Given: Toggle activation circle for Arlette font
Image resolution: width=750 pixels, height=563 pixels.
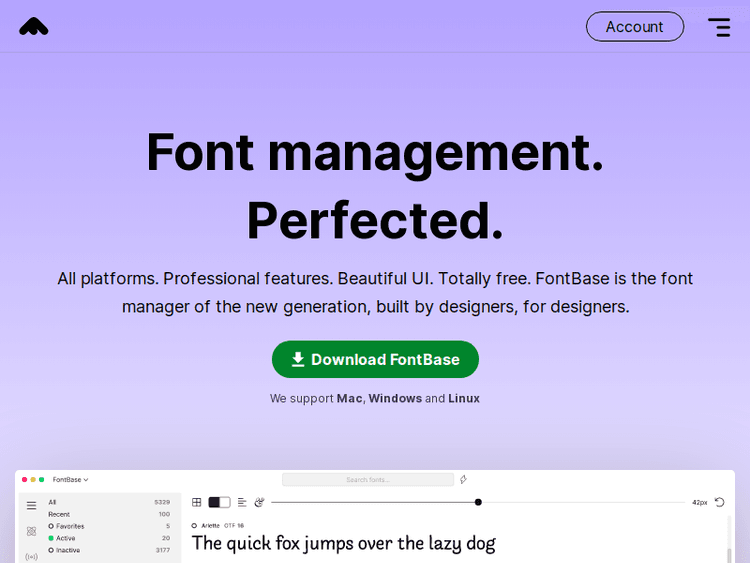Looking at the screenshot, I should (195, 525).
